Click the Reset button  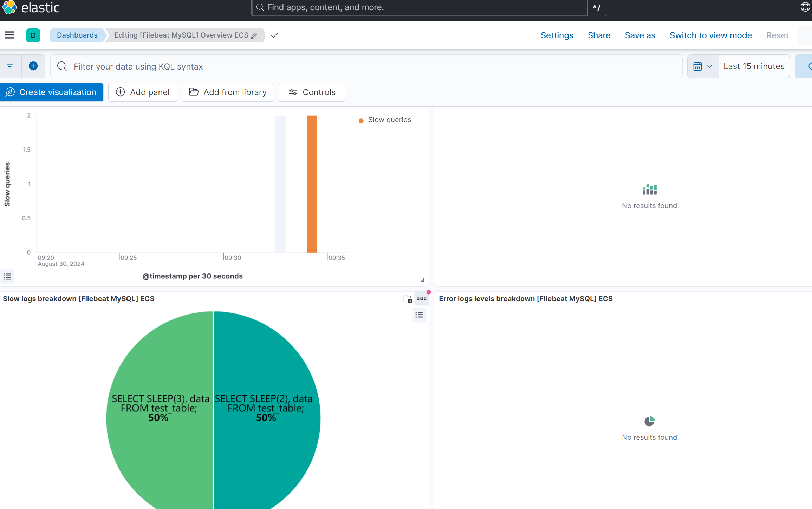pyautogui.click(x=777, y=35)
